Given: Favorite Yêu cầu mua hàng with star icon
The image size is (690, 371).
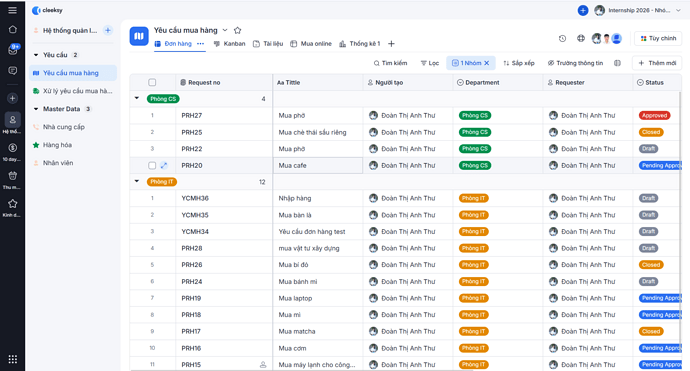Looking at the screenshot, I should 238,30.
